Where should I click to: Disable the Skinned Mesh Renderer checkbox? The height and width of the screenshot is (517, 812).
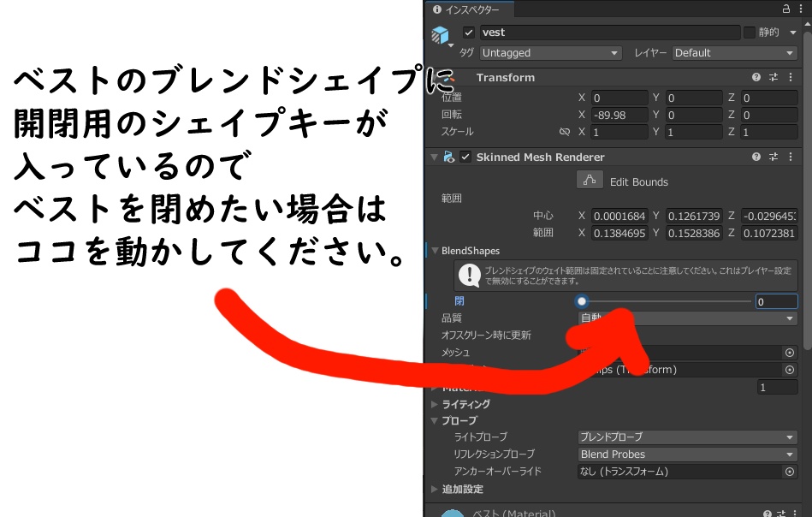[x=465, y=157]
